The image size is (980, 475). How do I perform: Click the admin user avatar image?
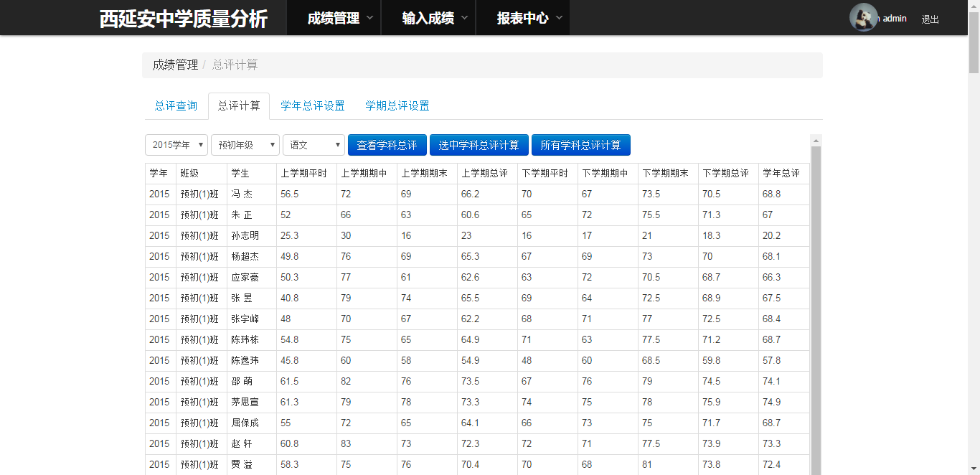tap(863, 18)
